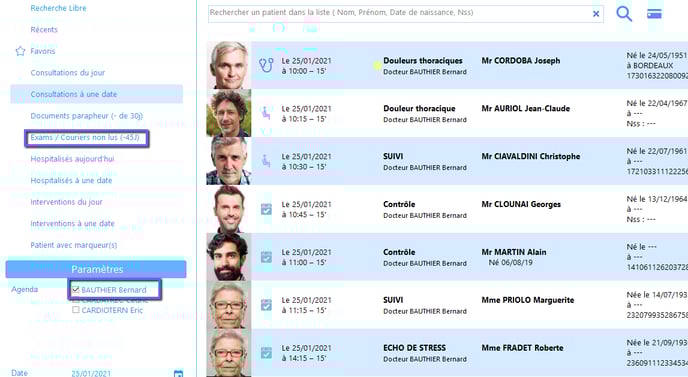Click the Favoris star icon
688x377 pixels.
point(20,51)
